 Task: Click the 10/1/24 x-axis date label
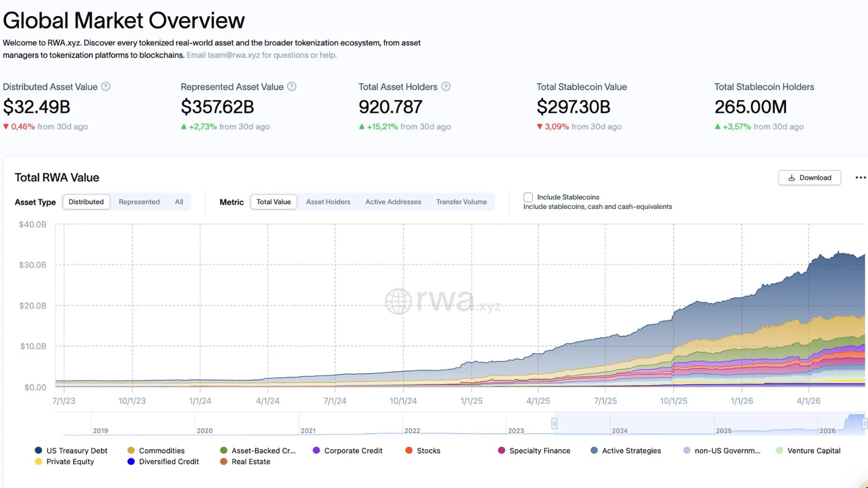click(x=403, y=401)
